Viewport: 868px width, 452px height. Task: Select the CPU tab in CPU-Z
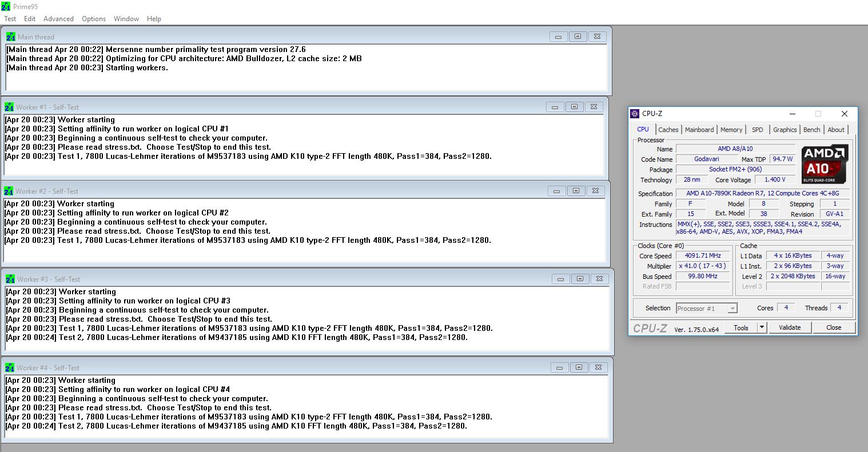[x=643, y=129]
